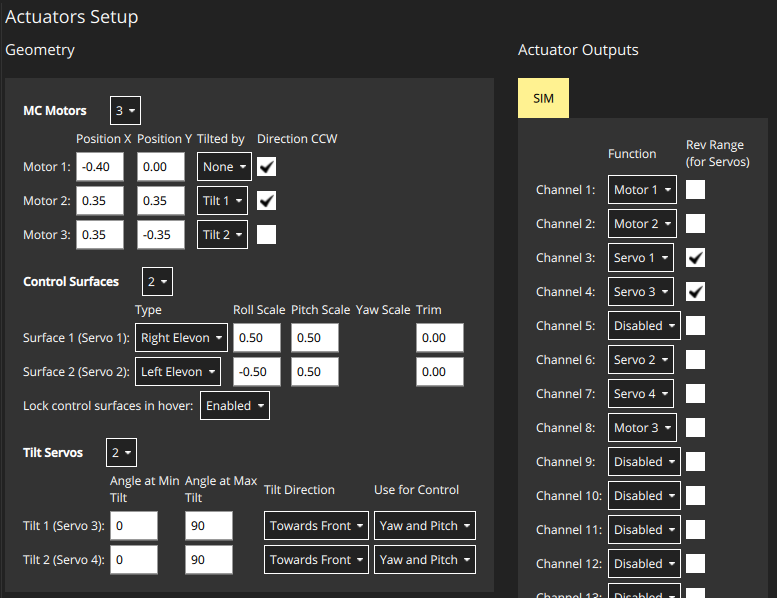The height and width of the screenshot is (598, 777).
Task: Uncheck Rev Range for Channel 4
Action: tap(695, 291)
